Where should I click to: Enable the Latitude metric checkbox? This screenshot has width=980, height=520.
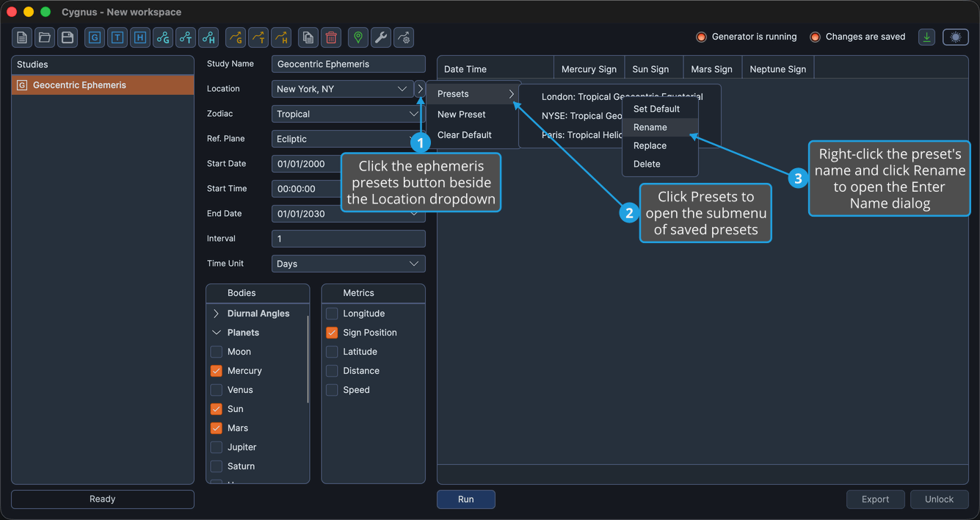(x=332, y=352)
